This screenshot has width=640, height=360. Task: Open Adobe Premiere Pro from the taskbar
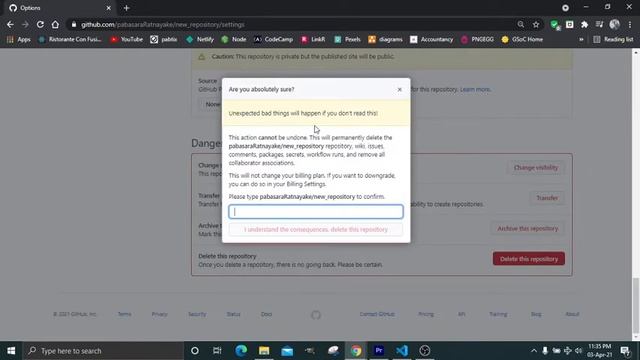[x=379, y=351]
